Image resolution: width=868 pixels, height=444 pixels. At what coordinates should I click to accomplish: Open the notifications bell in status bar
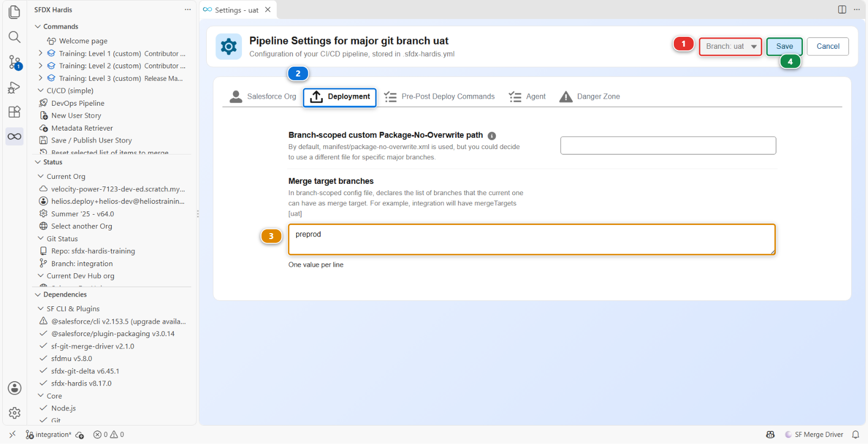tap(856, 435)
